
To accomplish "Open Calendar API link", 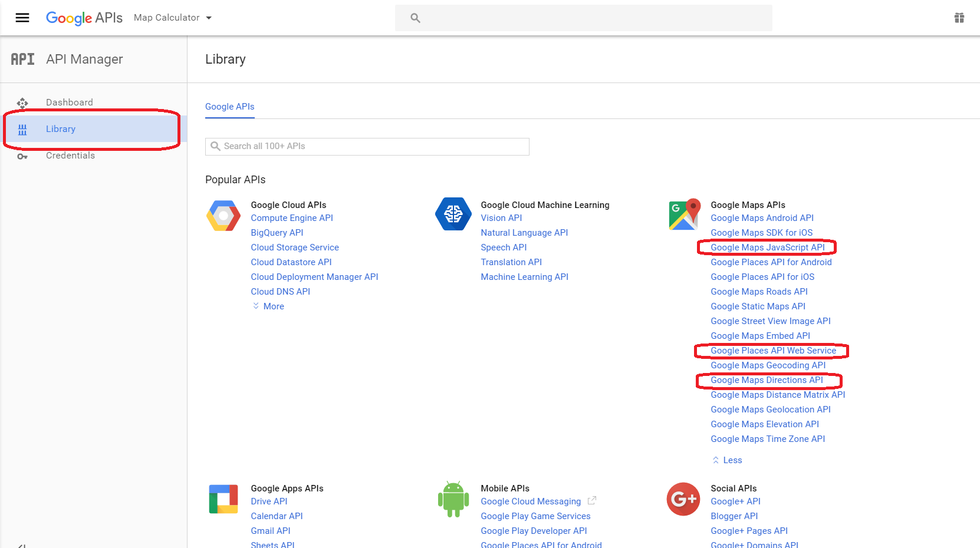I will (277, 516).
